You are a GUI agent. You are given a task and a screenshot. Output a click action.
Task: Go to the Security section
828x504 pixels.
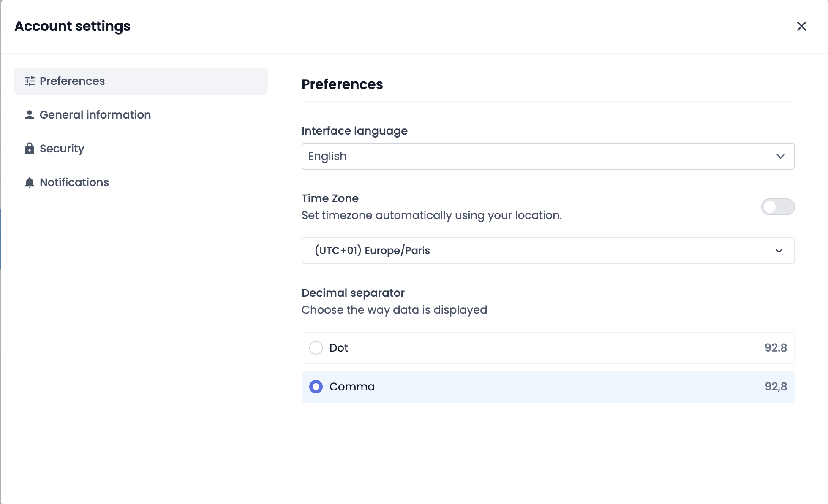[62, 149]
